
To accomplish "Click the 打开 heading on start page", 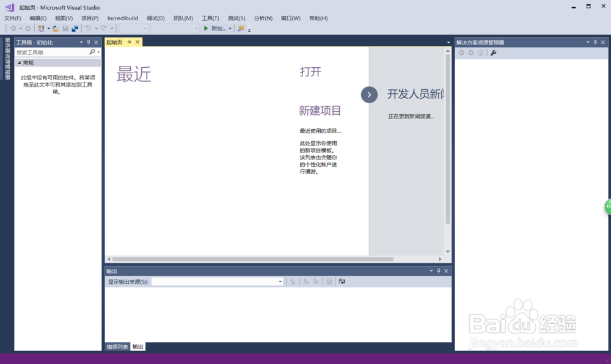I will [310, 71].
